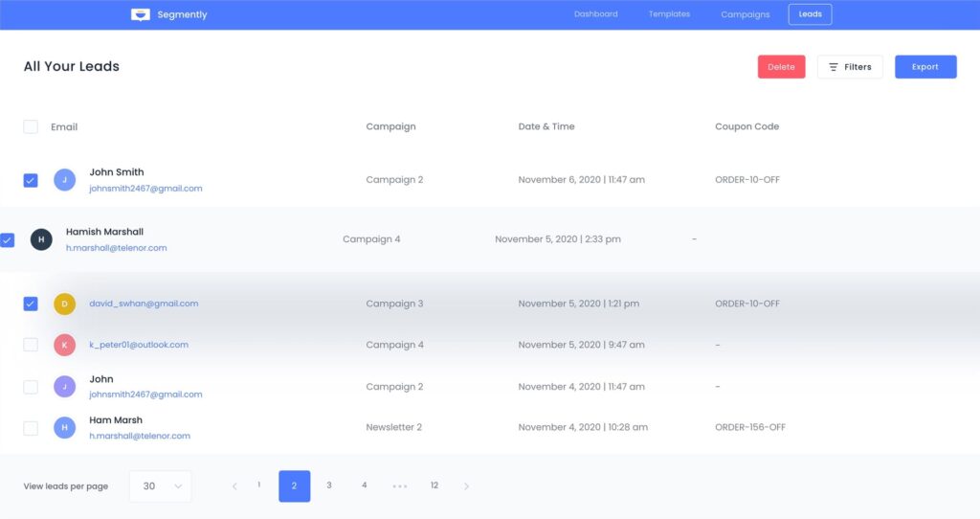Click the blue Export button
980x519 pixels.
click(x=925, y=67)
